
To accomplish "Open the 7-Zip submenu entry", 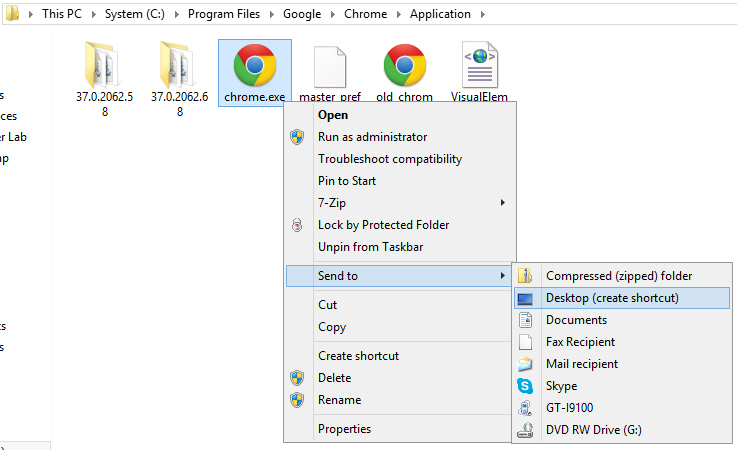I will 400,203.
